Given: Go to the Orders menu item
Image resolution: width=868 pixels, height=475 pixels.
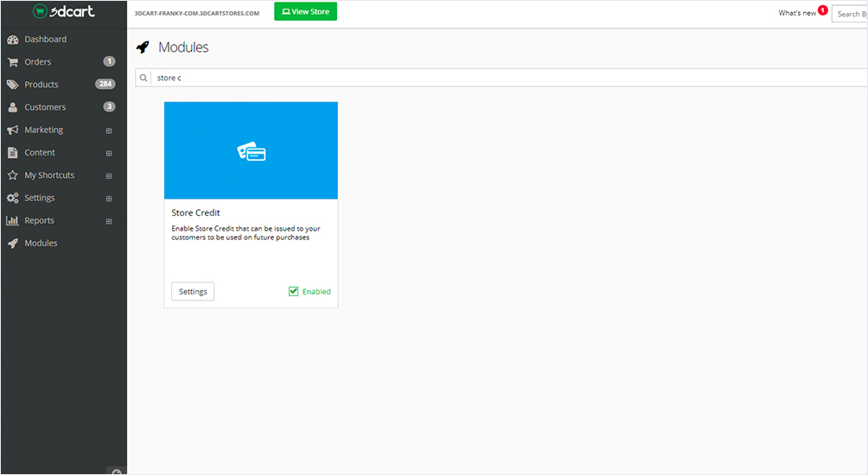Looking at the screenshot, I should (38, 62).
